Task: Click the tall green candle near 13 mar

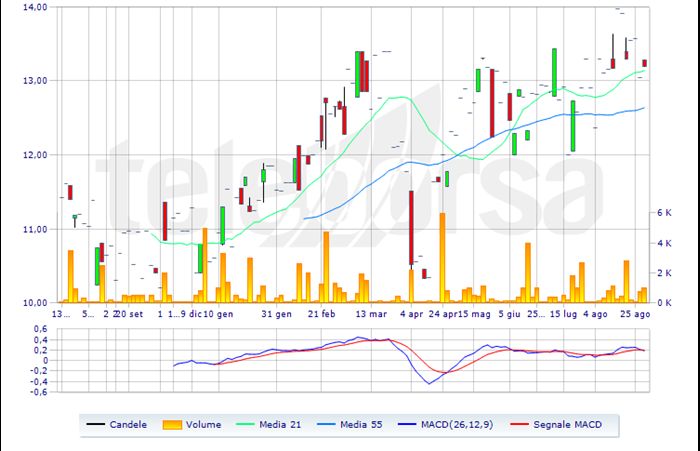Action: click(357, 74)
